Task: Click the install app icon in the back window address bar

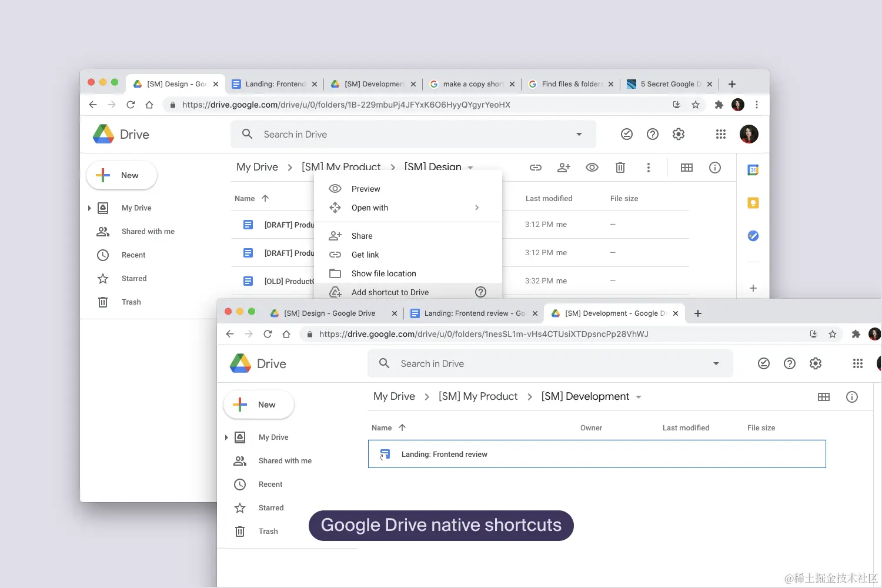Action: coord(677,105)
